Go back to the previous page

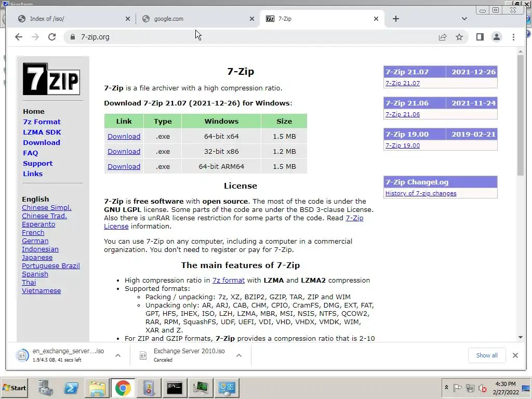coord(19,37)
